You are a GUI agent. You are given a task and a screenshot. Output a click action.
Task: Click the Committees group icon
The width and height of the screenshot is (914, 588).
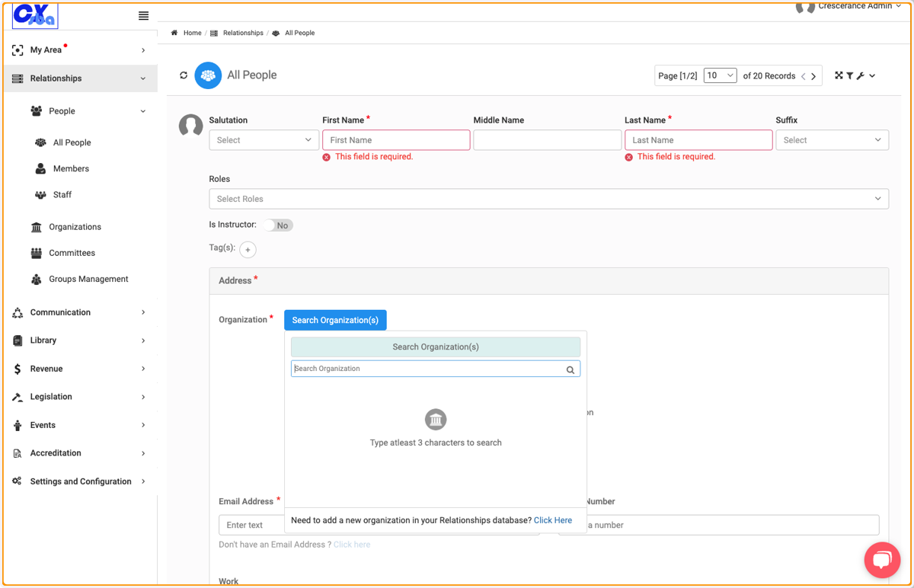(36, 253)
